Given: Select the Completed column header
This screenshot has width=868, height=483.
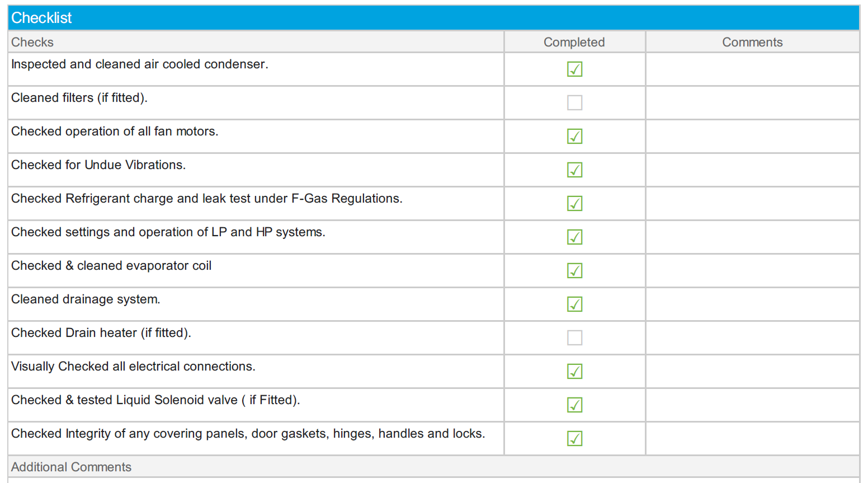Looking at the screenshot, I should (574, 42).
